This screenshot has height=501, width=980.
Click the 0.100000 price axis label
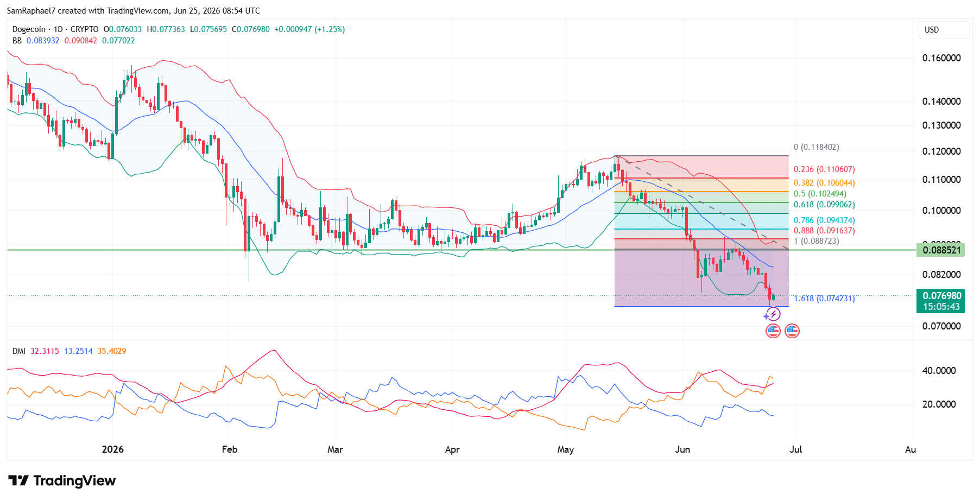(941, 211)
